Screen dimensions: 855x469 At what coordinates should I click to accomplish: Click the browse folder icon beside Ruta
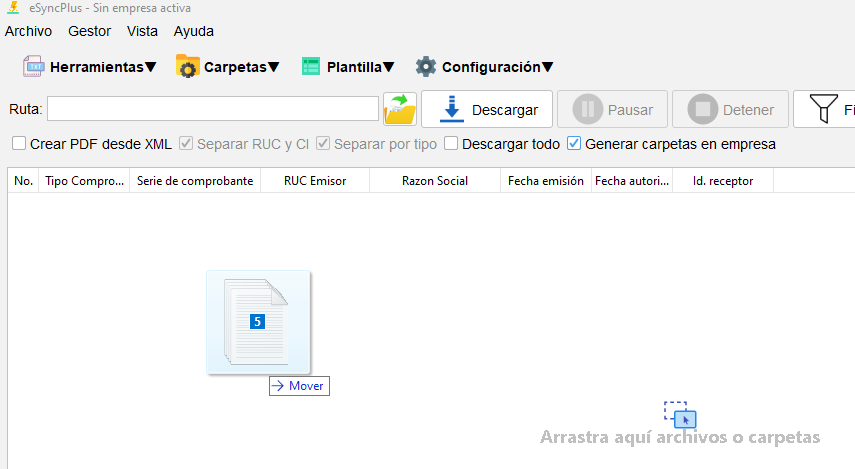[x=400, y=109]
